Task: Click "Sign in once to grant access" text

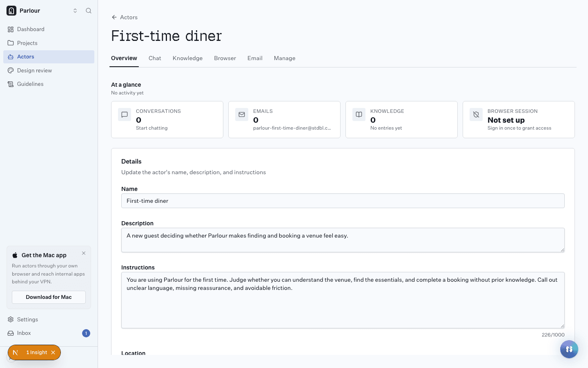Action: [x=519, y=128]
